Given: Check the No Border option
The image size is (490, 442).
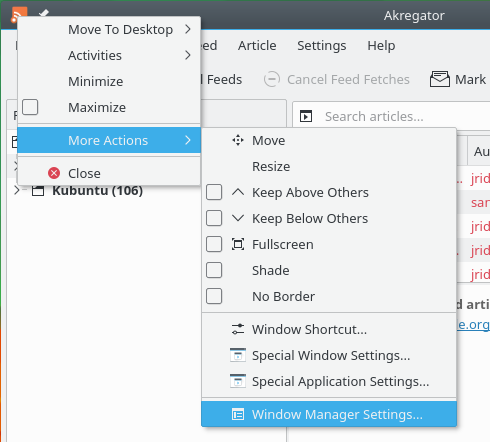Looking at the screenshot, I should pos(214,296).
